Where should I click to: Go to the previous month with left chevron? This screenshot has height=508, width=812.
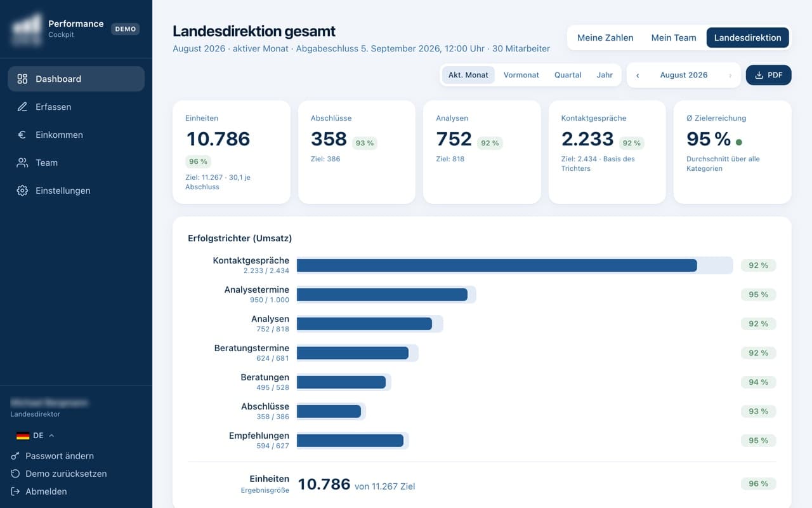click(638, 75)
